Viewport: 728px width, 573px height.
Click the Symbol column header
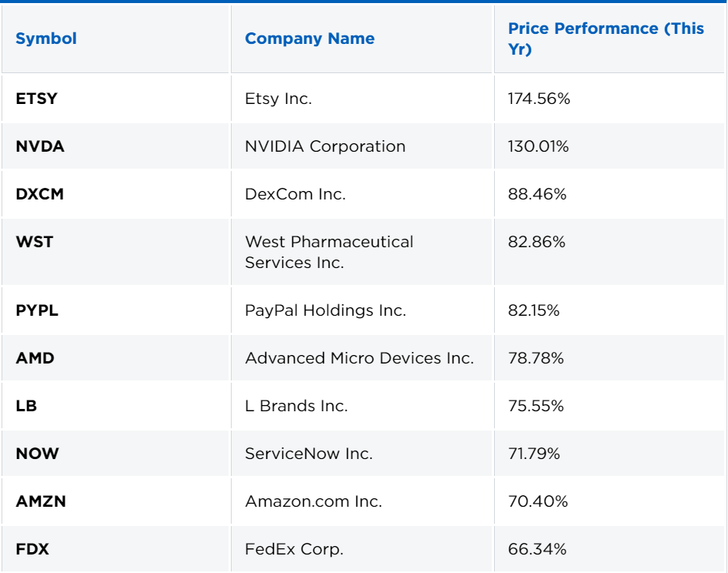pos(46,39)
